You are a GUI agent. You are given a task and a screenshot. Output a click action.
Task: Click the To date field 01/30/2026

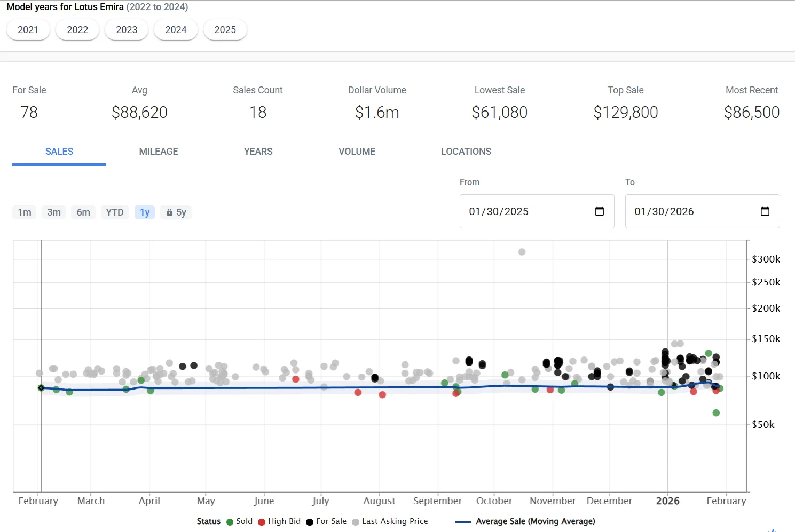point(703,211)
